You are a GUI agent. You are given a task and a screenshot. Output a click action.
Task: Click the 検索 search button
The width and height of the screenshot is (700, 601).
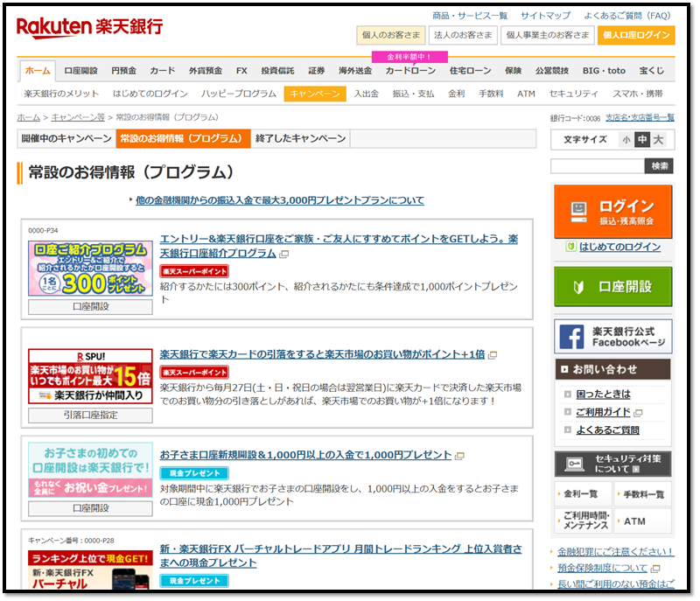tap(659, 166)
